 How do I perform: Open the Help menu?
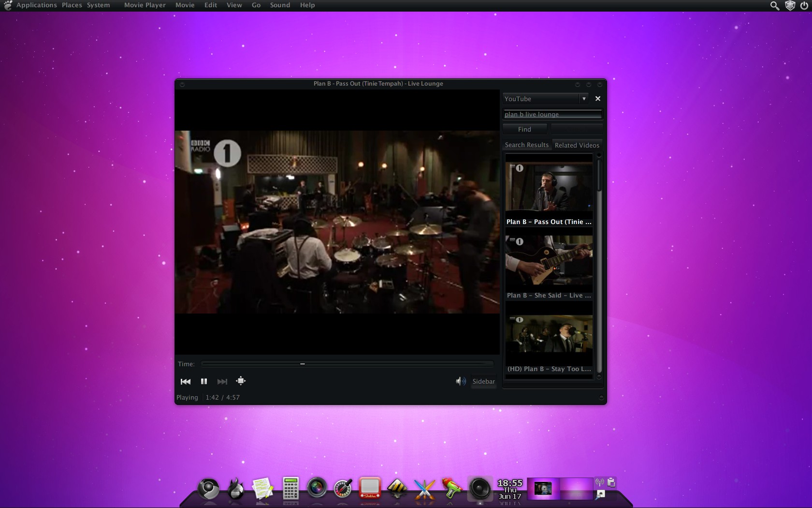coord(307,5)
